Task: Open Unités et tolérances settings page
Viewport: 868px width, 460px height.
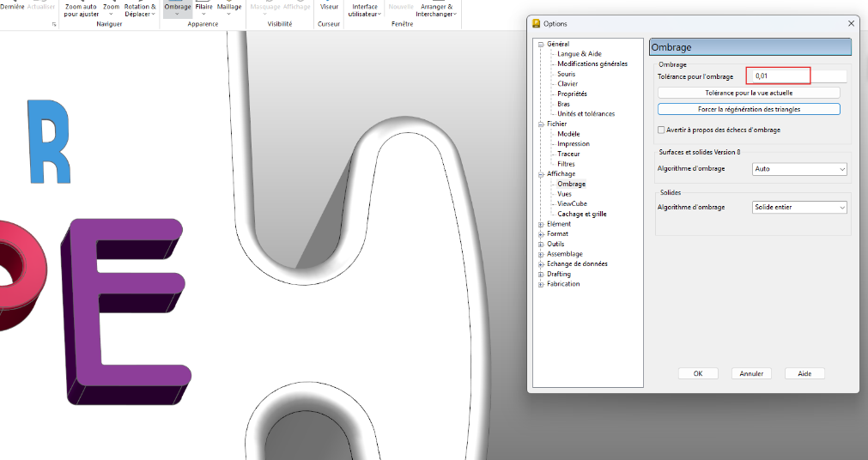Action: click(x=586, y=114)
